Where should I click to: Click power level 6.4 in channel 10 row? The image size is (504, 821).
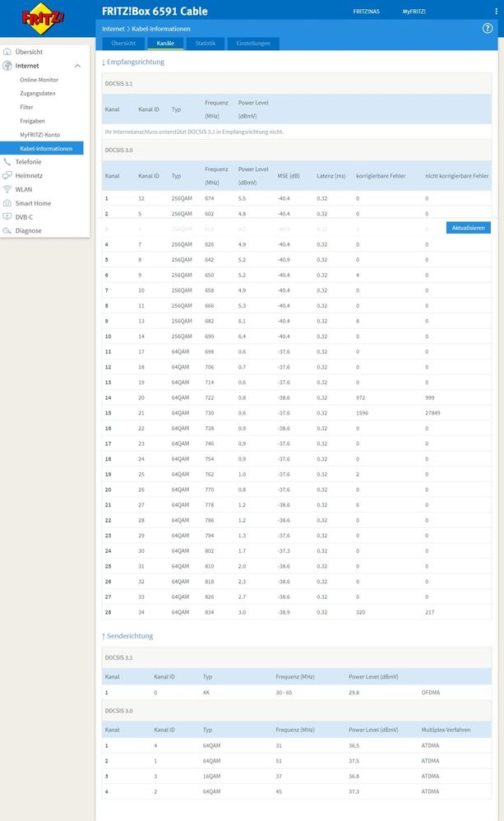click(x=242, y=336)
